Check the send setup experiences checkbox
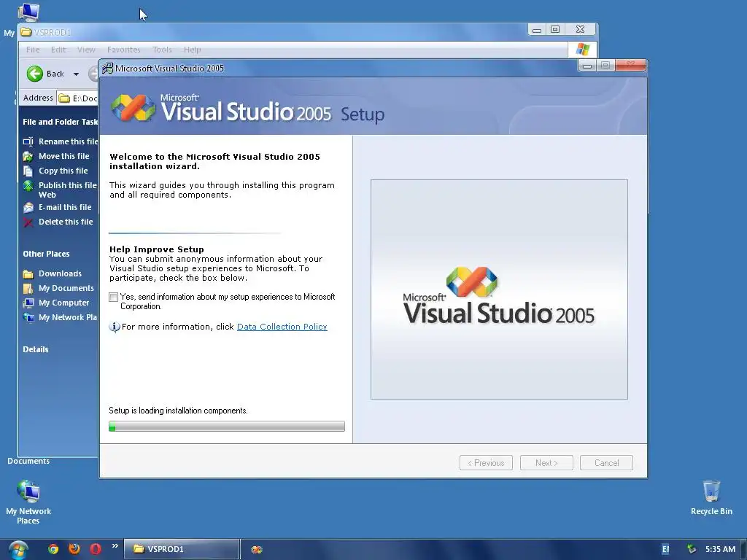The width and height of the screenshot is (747, 560). click(113, 297)
